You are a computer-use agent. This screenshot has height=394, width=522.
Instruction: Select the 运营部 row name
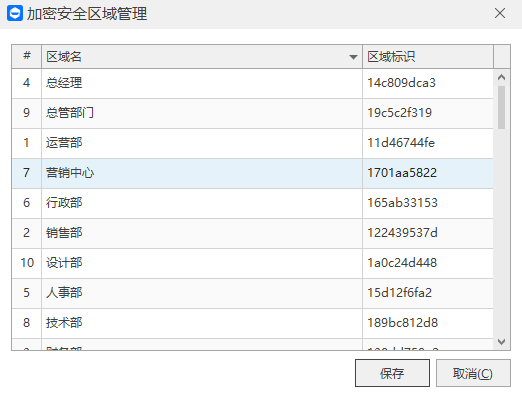pyautogui.click(x=64, y=143)
